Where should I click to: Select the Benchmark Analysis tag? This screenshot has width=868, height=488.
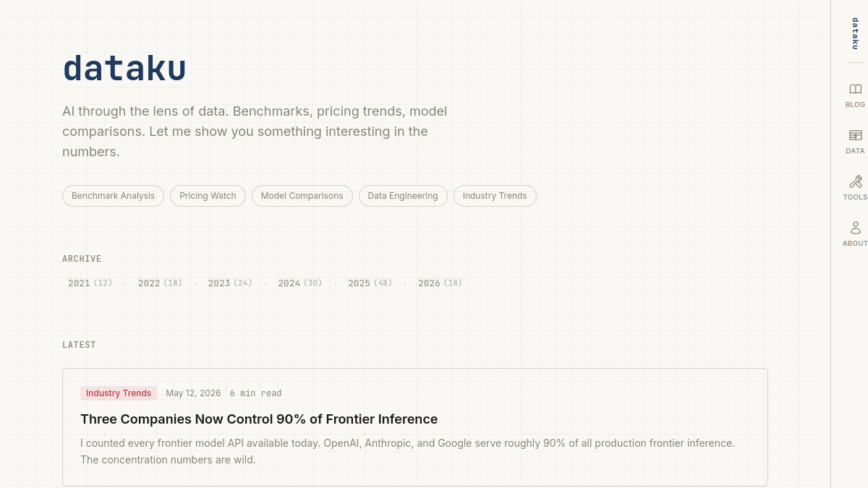[113, 196]
